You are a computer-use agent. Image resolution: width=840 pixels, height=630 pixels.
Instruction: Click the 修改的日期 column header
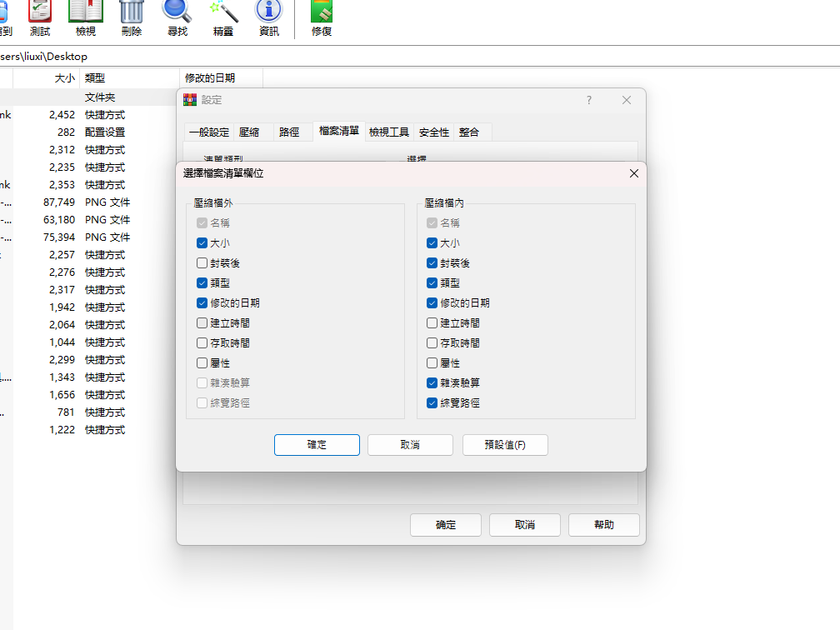click(221, 78)
